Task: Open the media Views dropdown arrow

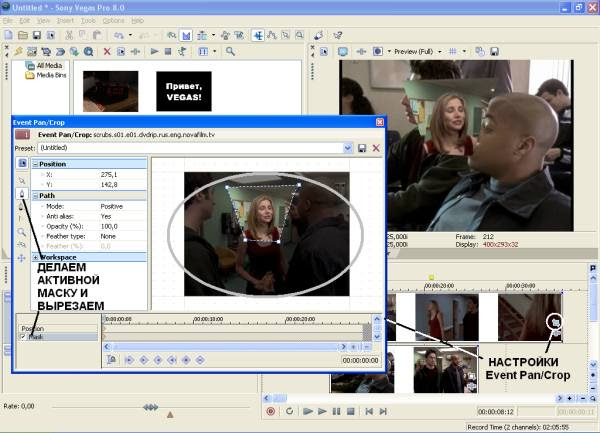Action: [214, 51]
